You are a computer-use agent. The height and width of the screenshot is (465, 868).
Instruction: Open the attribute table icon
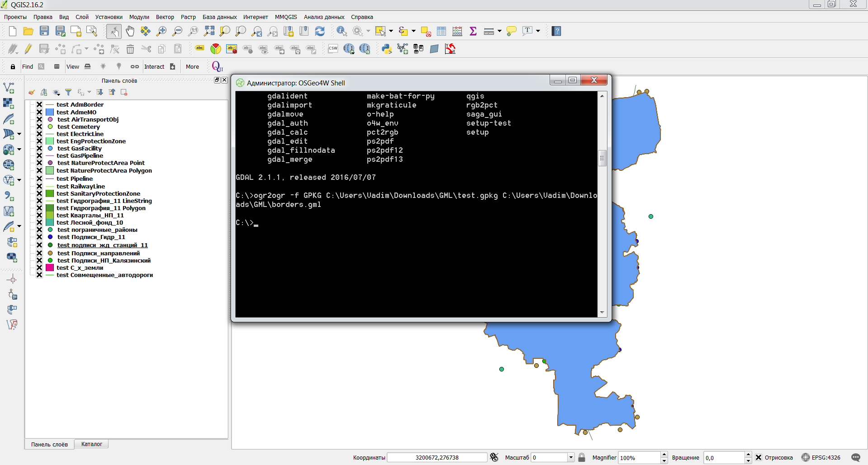[x=441, y=31]
